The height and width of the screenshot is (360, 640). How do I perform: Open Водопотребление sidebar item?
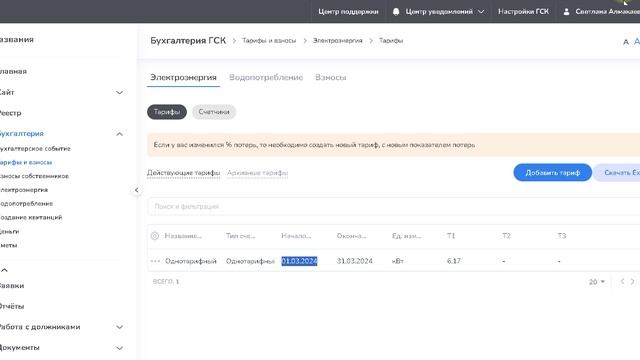point(26,204)
